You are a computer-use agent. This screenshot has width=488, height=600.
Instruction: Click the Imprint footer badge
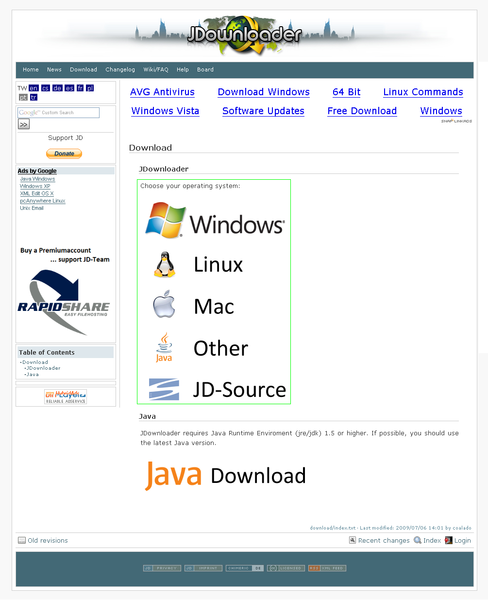click(x=203, y=568)
